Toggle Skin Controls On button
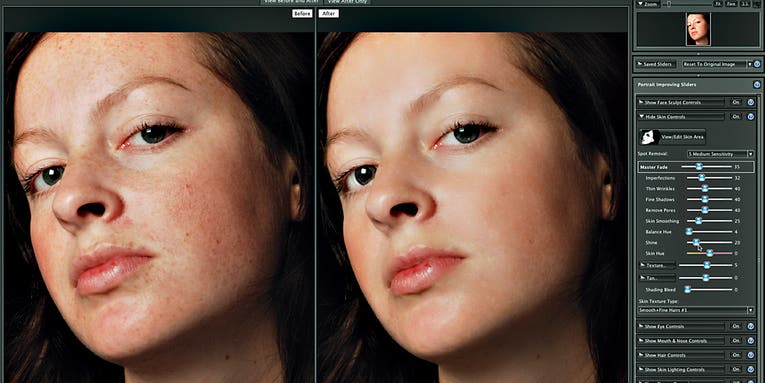765x383 pixels. 735,117
